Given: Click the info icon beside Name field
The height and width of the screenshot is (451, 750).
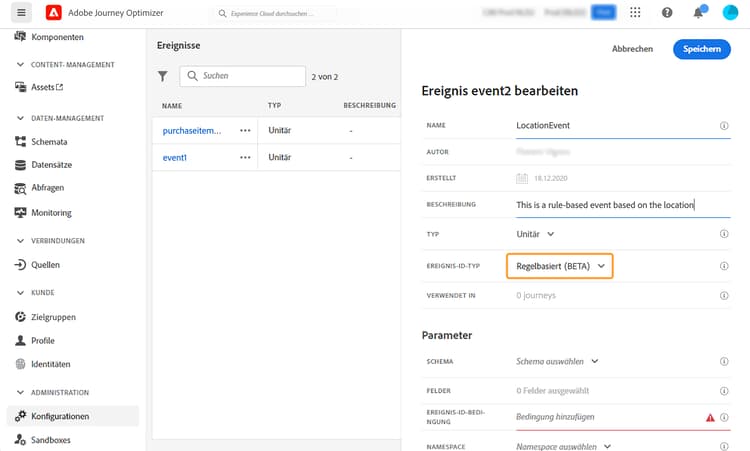Looking at the screenshot, I should [723, 126].
